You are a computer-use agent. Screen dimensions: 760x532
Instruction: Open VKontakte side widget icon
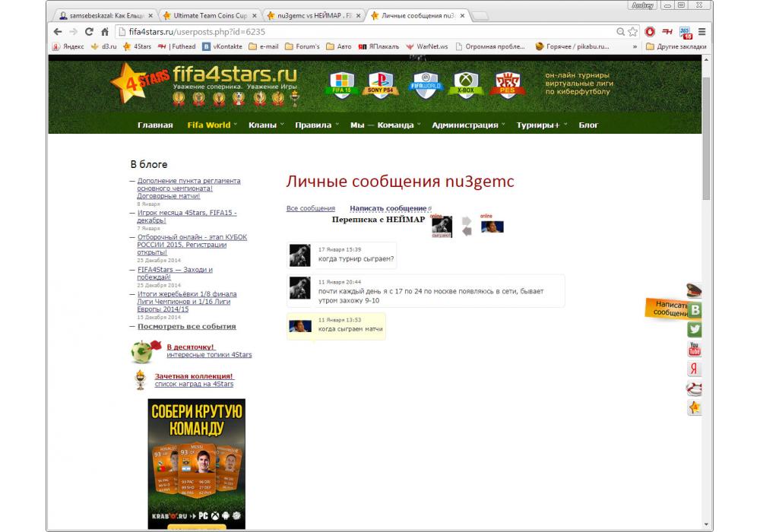[x=695, y=309]
